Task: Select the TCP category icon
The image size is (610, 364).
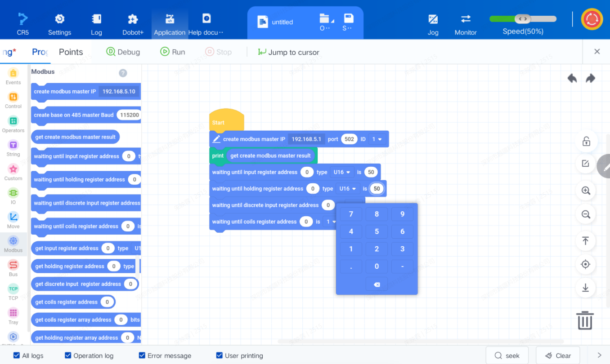Action: pos(13,292)
